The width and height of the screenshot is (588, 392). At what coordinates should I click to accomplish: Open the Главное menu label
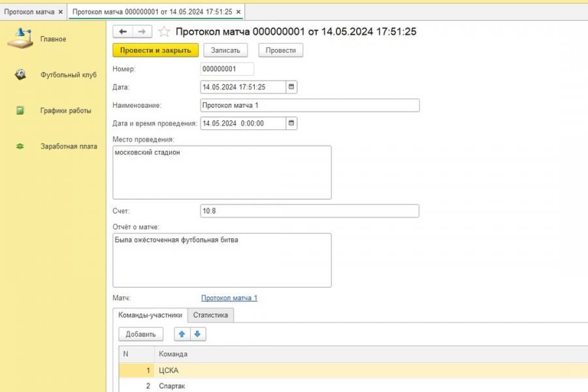(x=54, y=39)
